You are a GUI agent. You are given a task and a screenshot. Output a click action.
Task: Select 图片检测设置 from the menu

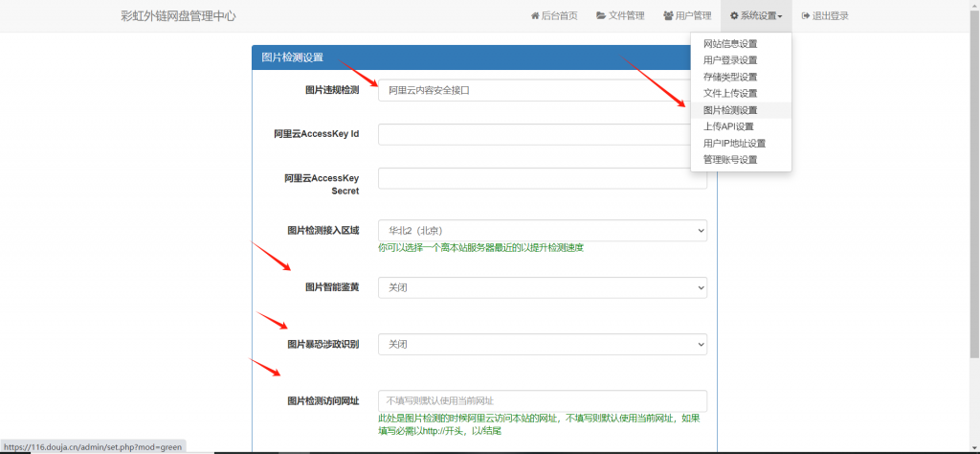click(741, 110)
